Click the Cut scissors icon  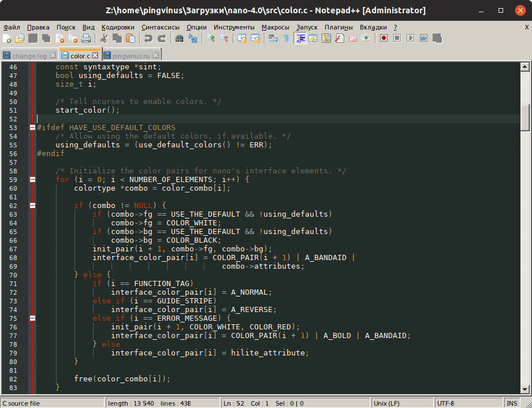[104, 38]
